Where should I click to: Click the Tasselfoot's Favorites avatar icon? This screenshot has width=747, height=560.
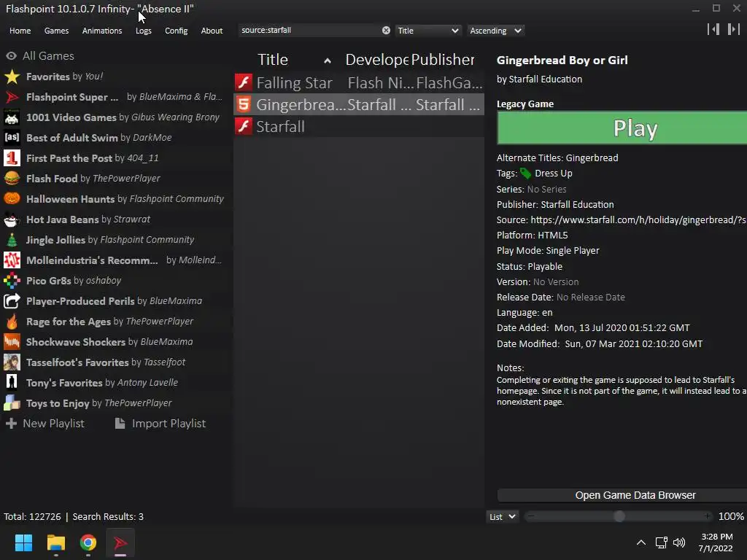tap(12, 362)
